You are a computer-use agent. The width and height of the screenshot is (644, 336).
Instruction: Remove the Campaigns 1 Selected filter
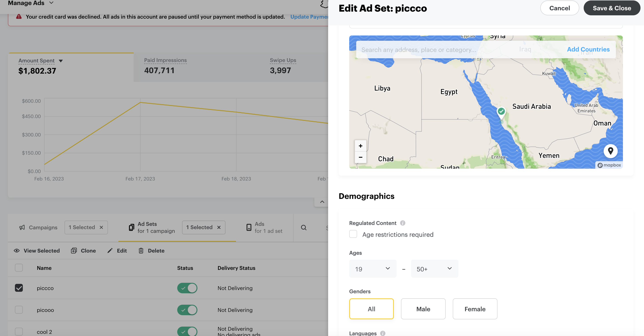(x=101, y=227)
